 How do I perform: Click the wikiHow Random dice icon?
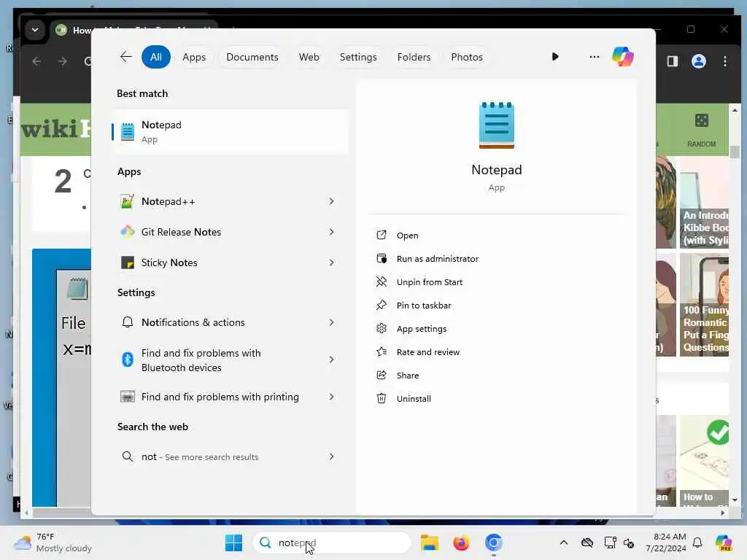tap(701, 120)
